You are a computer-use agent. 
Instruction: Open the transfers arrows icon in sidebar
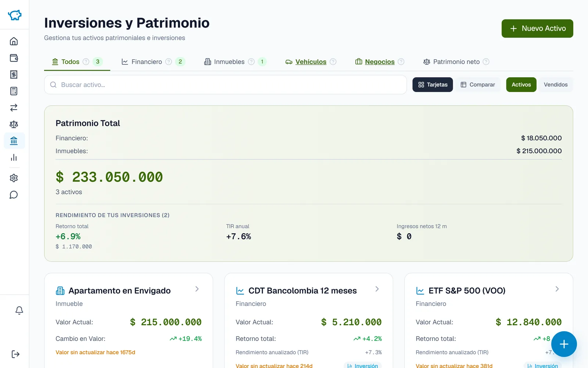(x=14, y=107)
